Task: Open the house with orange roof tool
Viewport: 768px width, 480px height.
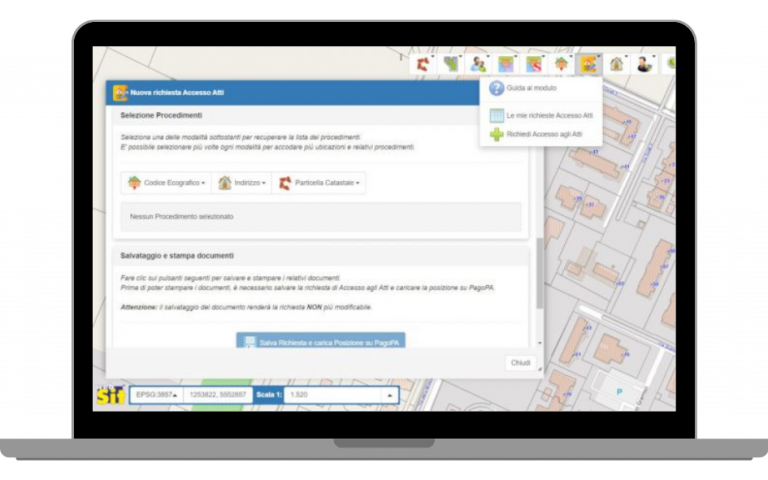Action: click(562, 64)
